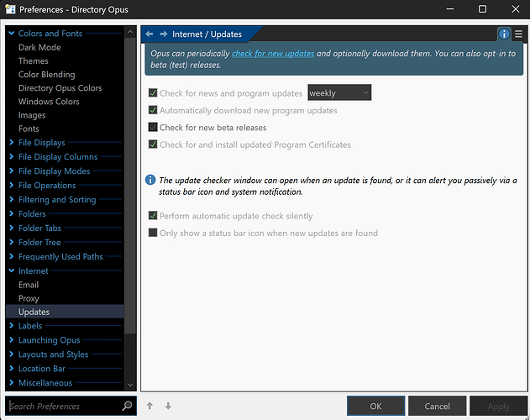The height and width of the screenshot is (420, 530).
Task: Click the magnifier search icon
Action: pyautogui.click(x=127, y=406)
